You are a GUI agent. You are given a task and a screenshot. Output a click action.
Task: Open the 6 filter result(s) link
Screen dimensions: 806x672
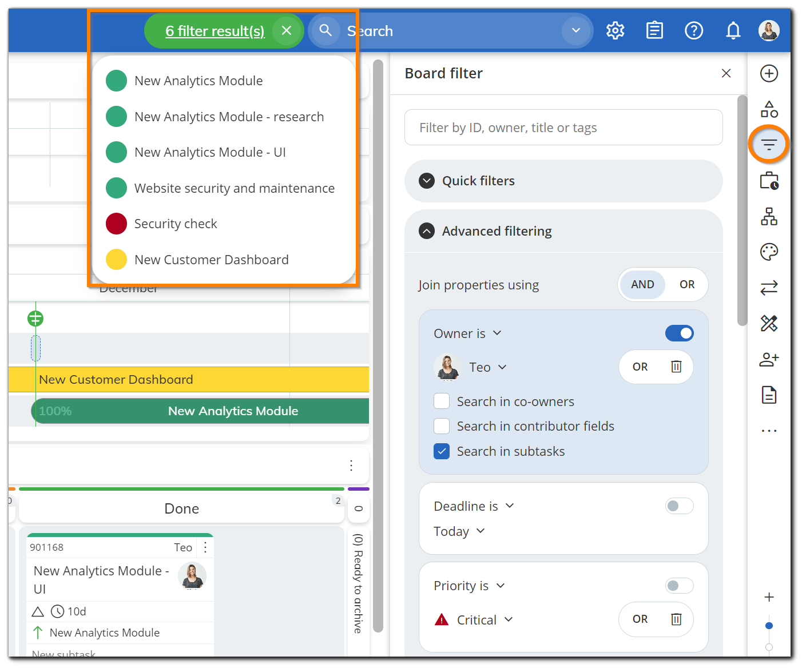point(215,31)
